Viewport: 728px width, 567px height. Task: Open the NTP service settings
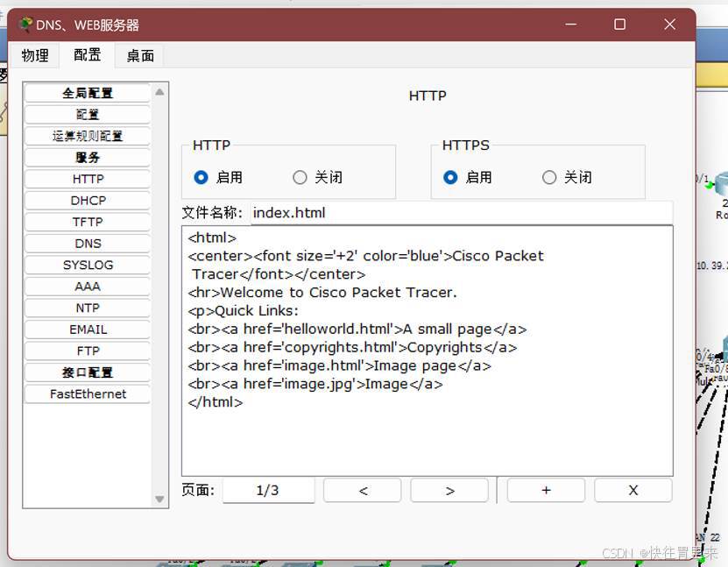pyautogui.click(x=88, y=308)
